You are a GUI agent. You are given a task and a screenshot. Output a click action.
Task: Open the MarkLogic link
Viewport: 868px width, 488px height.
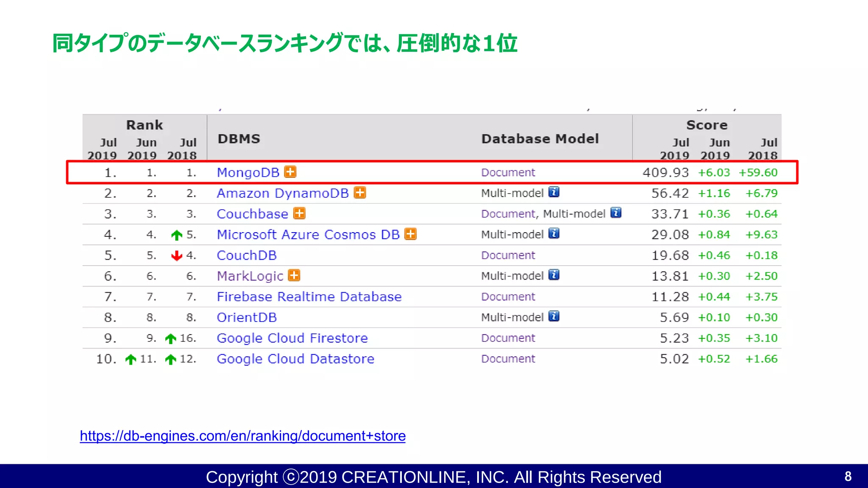point(250,276)
